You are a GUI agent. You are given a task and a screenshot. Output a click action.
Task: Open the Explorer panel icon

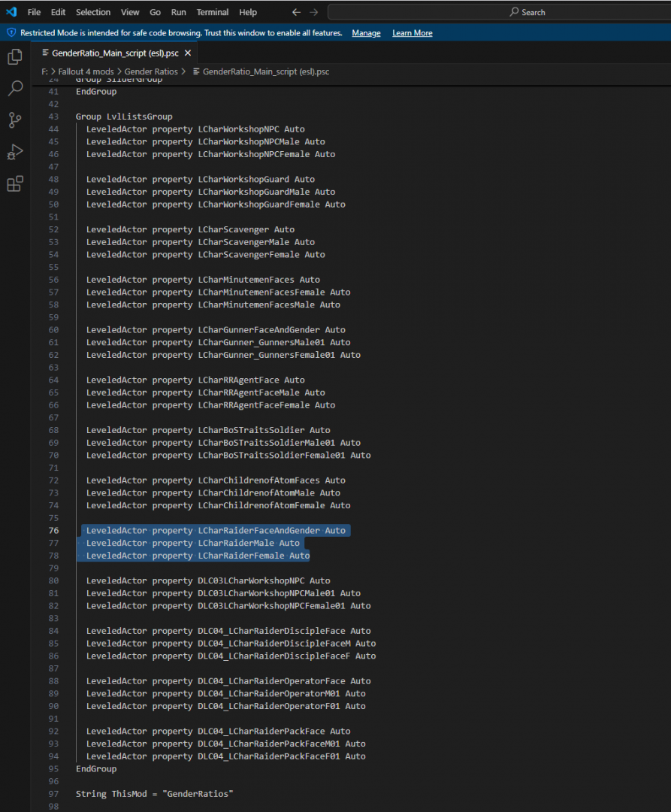coord(15,56)
